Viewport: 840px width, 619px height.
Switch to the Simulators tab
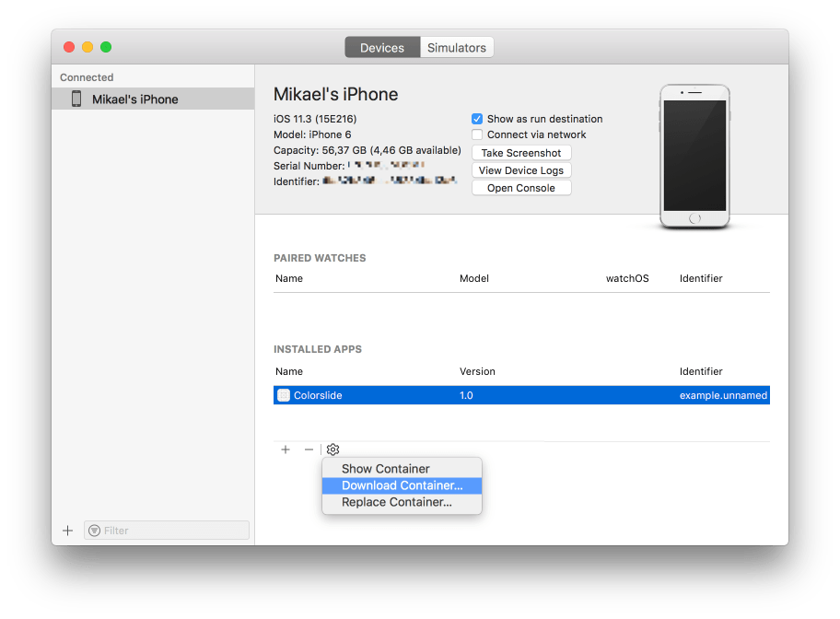click(x=456, y=47)
